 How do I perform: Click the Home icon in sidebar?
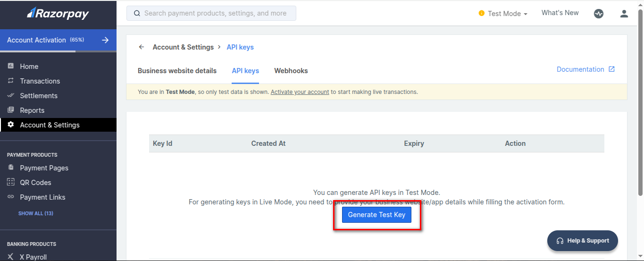click(11, 66)
